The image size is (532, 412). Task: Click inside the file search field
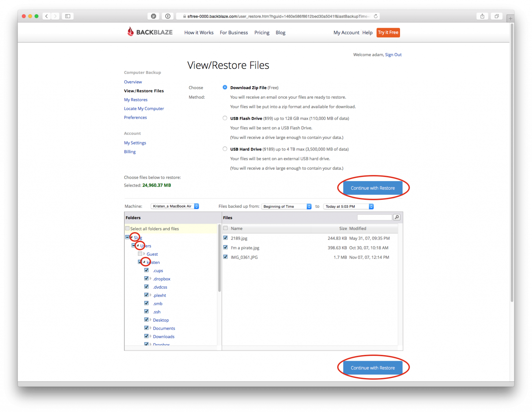pyautogui.click(x=374, y=217)
